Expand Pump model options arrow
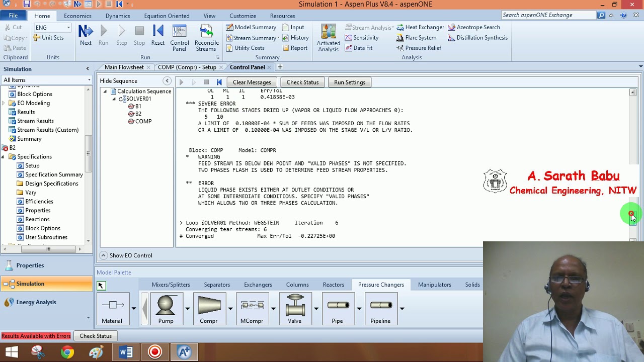This screenshot has height=362, width=644. coord(187,309)
